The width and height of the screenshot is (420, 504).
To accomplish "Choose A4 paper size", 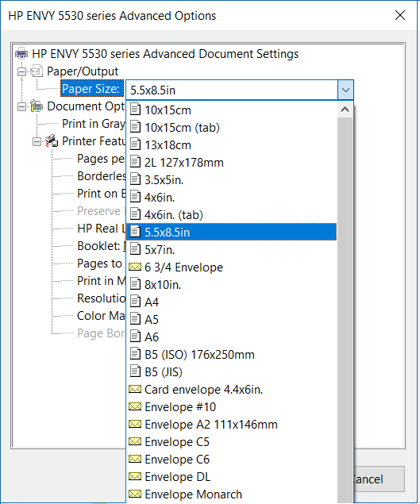I will [232, 302].
